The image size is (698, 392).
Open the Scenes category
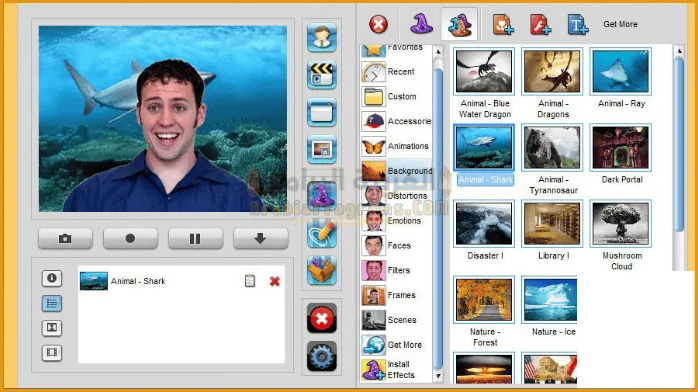click(396, 320)
